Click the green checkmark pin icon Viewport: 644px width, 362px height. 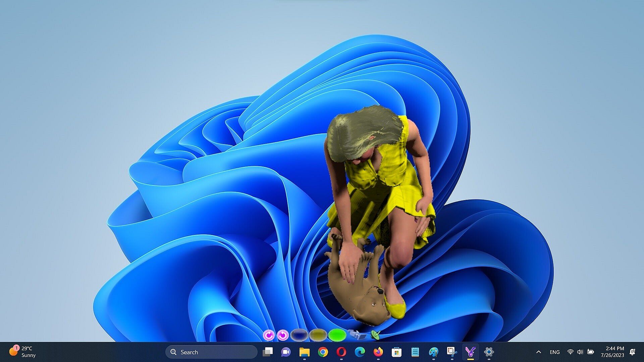(375, 335)
